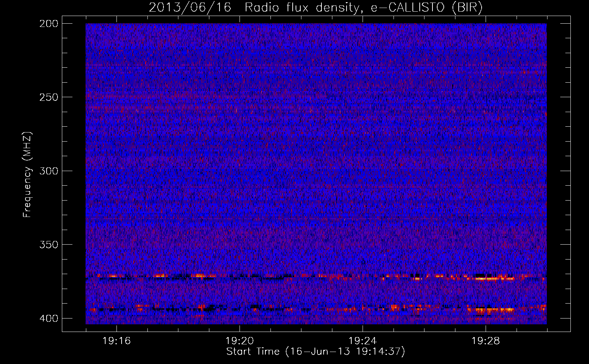589x364 pixels.
Task: Select the '400' frequency tick label
Action: tap(49, 318)
